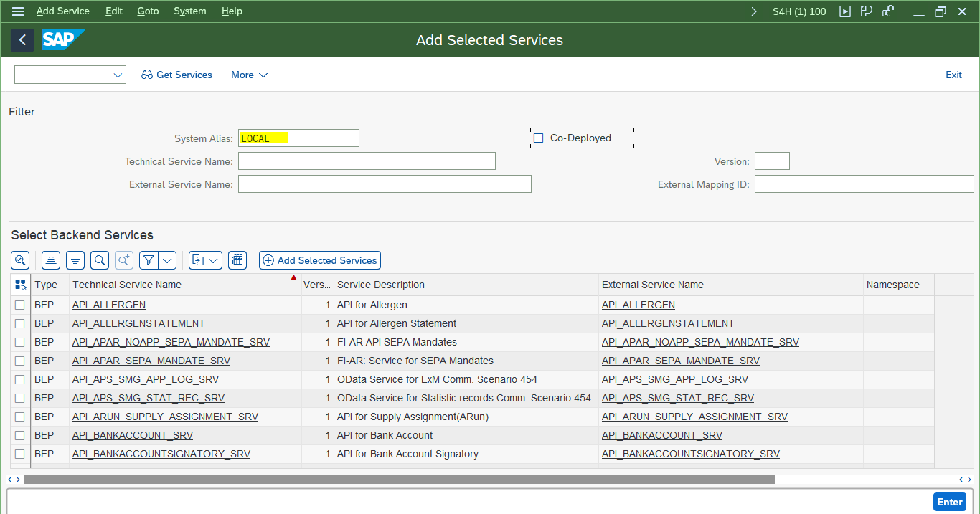Click the Find search icon in table toolbar
This screenshot has width=980, height=514.
tap(100, 260)
